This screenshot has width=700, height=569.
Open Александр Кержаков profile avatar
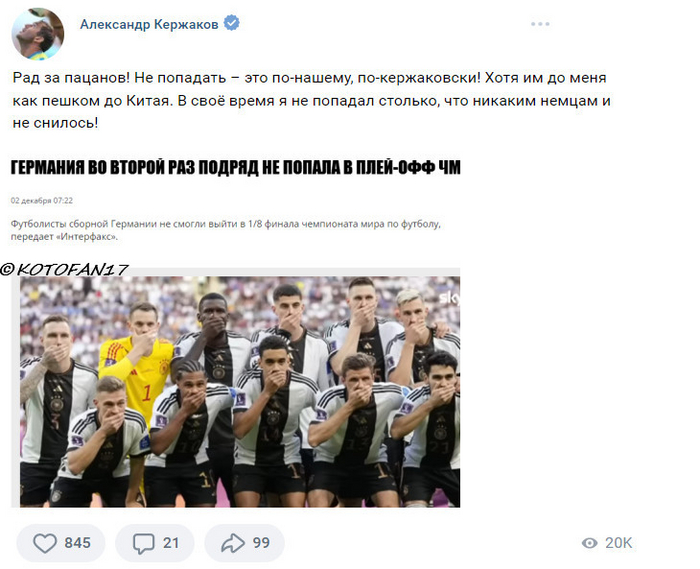tap(38, 34)
